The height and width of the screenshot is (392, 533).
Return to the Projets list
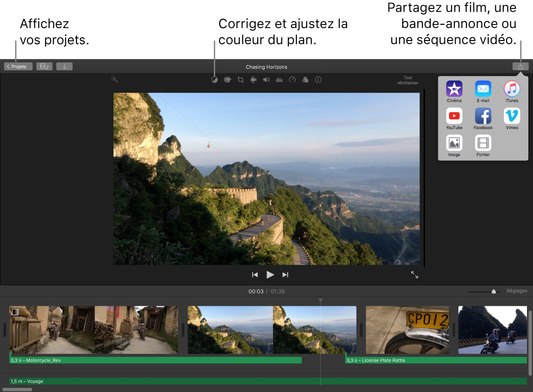pyautogui.click(x=18, y=66)
